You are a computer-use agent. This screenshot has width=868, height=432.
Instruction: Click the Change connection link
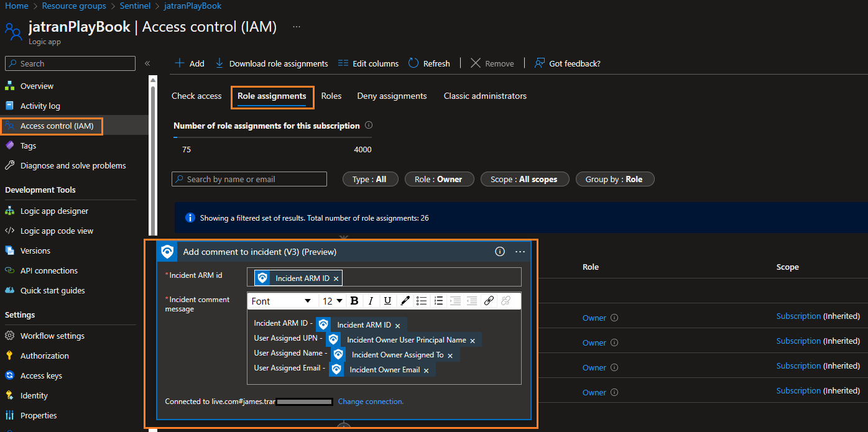[x=371, y=402]
